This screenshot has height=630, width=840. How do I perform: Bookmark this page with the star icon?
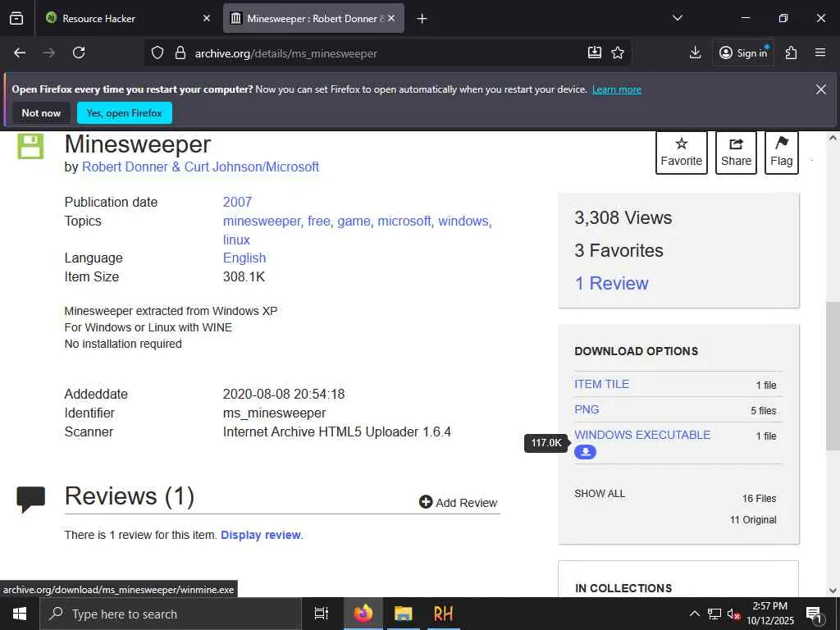[x=618, y=52]
